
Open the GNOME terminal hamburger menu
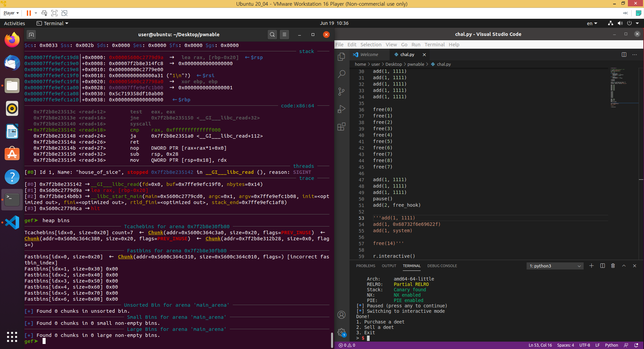point(284,35)
